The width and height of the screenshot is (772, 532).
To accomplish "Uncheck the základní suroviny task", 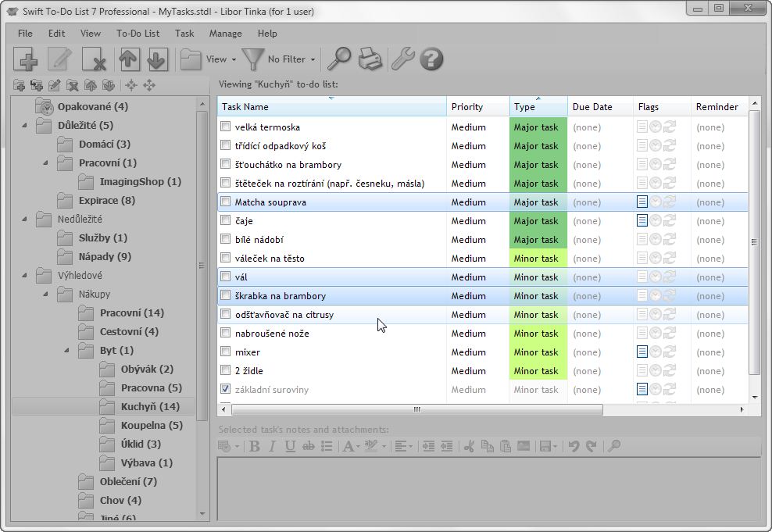I will [x=226, y=389].
